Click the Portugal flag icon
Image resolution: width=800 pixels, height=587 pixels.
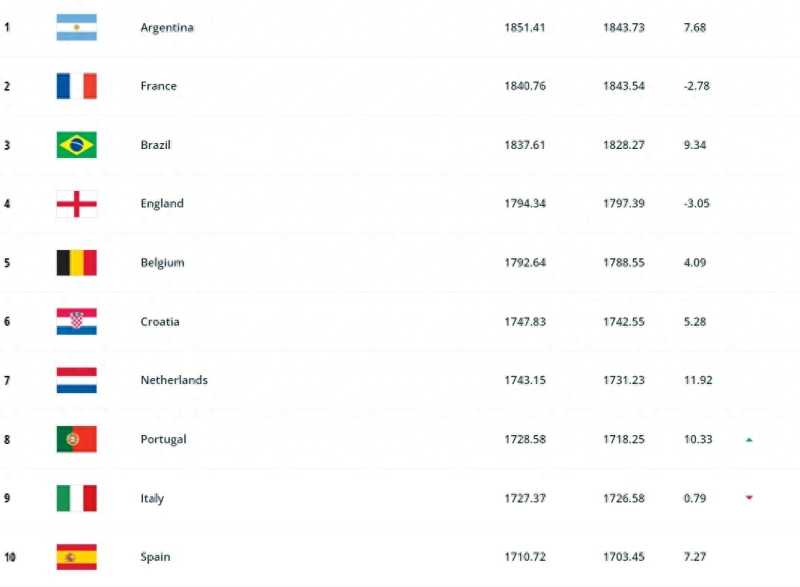click(x=76, y=439)
